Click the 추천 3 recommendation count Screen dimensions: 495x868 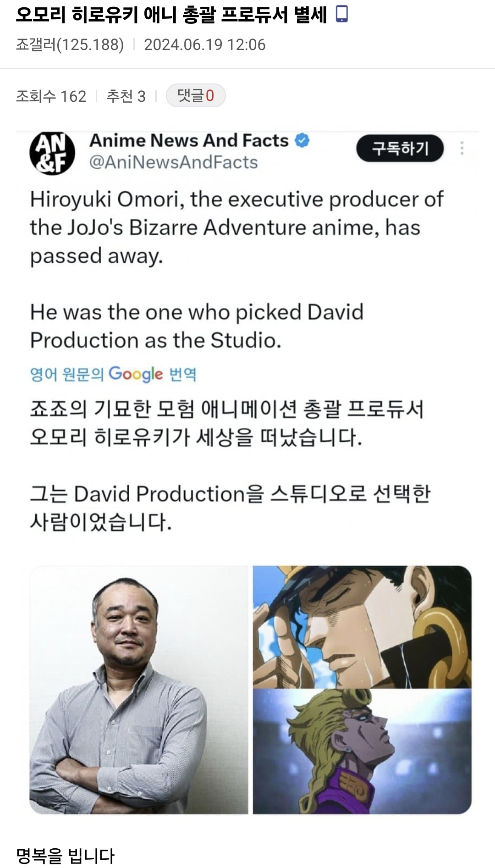pyautogui.click(x=126, y=96)
